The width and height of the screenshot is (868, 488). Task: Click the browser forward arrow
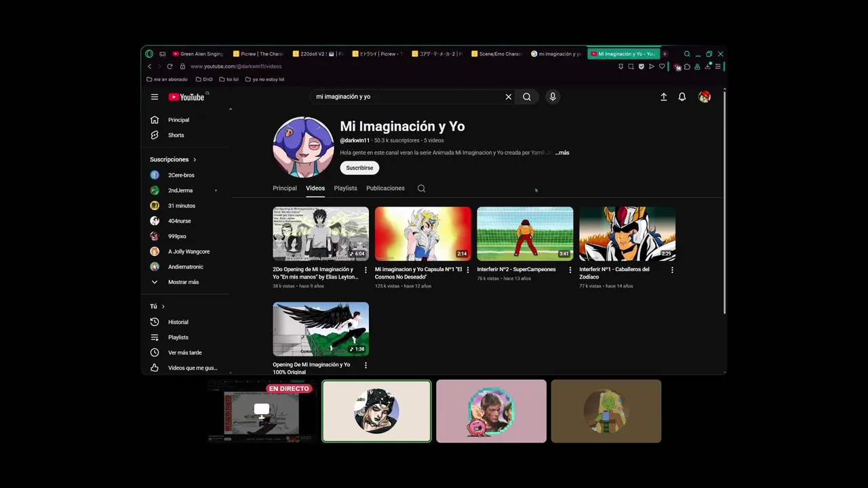(159, 66)
